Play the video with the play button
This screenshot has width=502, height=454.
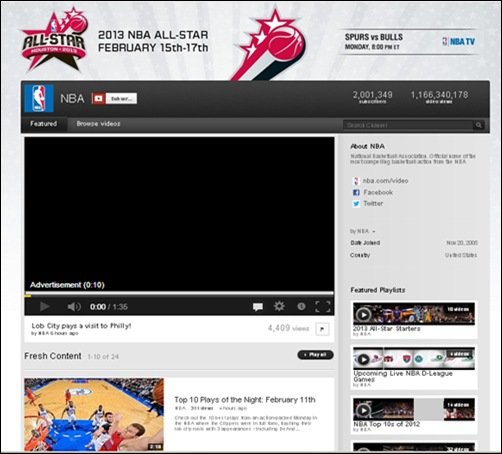45,306
